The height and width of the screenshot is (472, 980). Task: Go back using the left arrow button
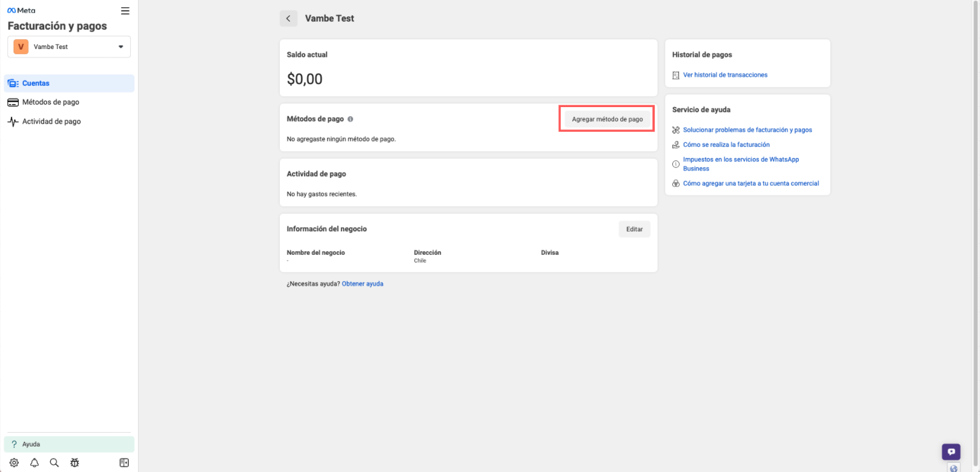coord(288,19)
